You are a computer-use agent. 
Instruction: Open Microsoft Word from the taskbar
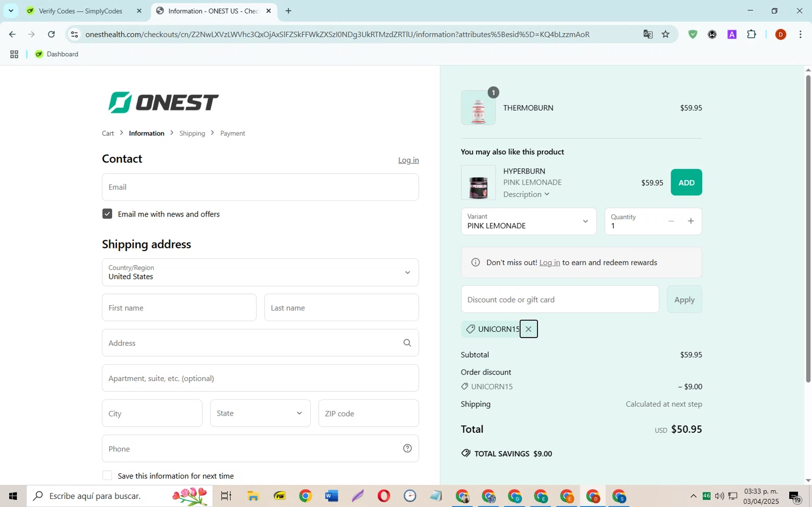pyautogui.click(x=331, y=496)
